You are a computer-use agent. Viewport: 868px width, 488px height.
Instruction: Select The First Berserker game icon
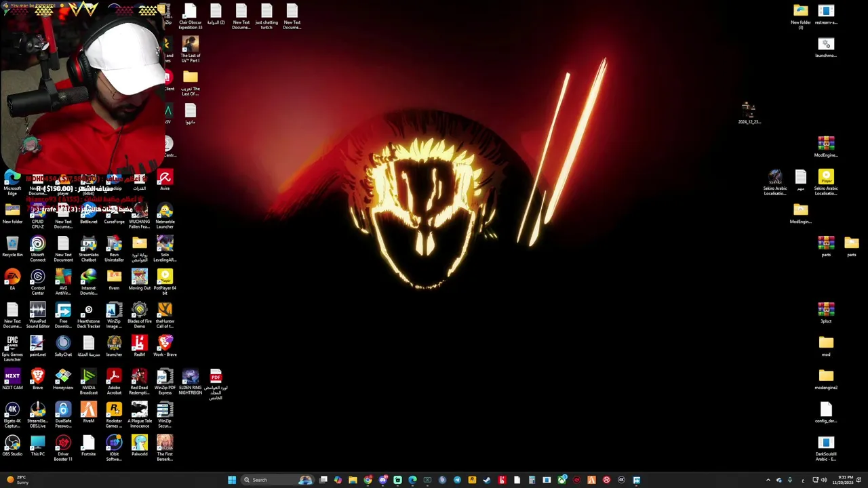(x=165, y=448)
